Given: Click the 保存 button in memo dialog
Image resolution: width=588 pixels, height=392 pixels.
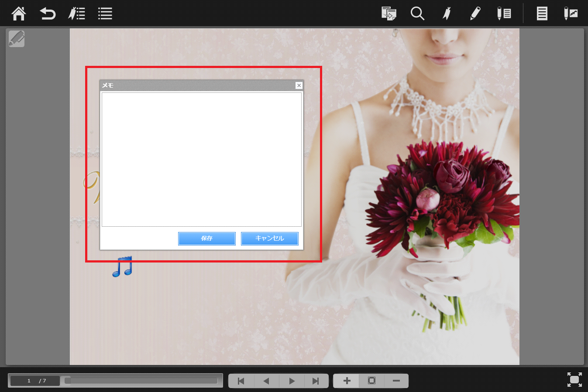Looking at the screenshot, I should pos(206,239).
